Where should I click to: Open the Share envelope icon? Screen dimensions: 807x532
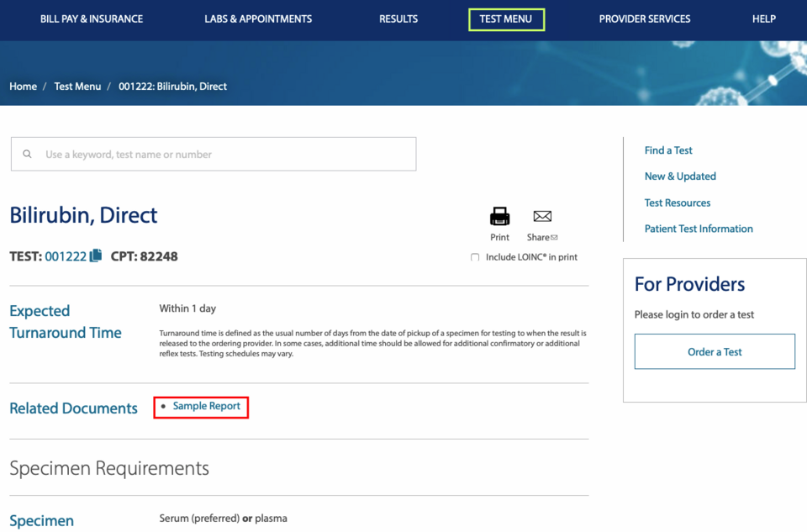click(x=541, y=217)
